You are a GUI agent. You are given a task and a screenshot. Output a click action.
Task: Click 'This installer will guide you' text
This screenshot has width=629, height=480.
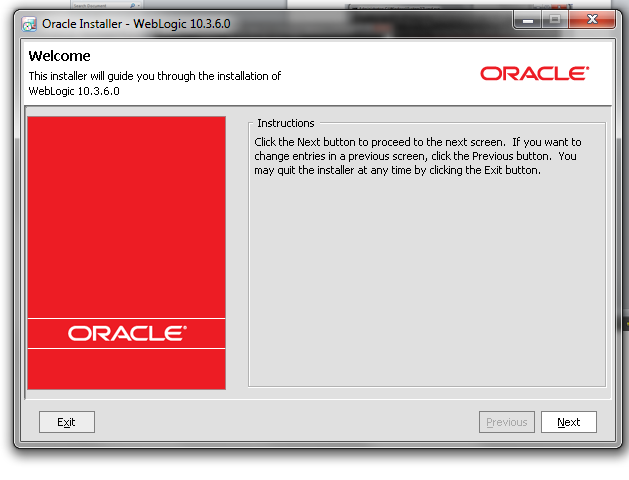click(154, 76)
